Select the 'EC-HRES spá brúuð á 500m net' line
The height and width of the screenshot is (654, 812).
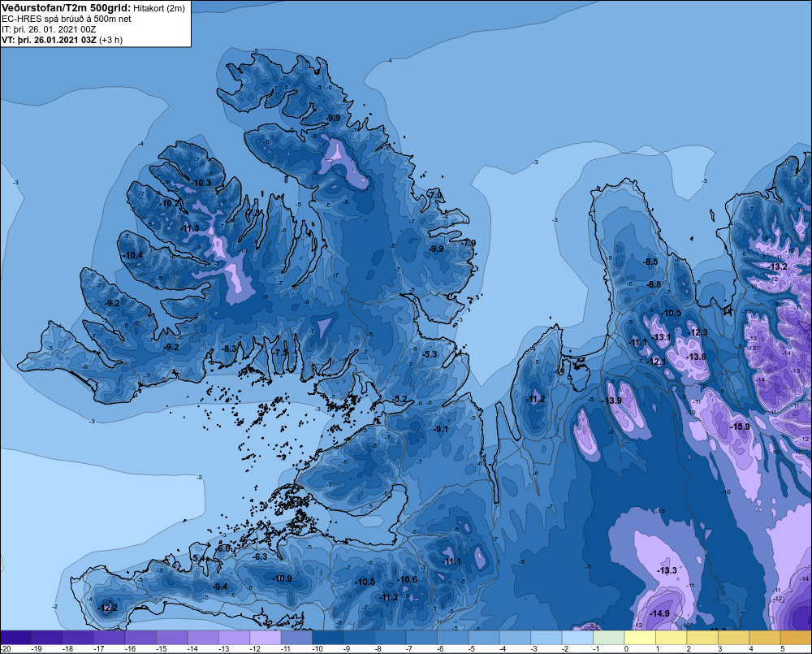pyautogui.click(x=67, y=19)
